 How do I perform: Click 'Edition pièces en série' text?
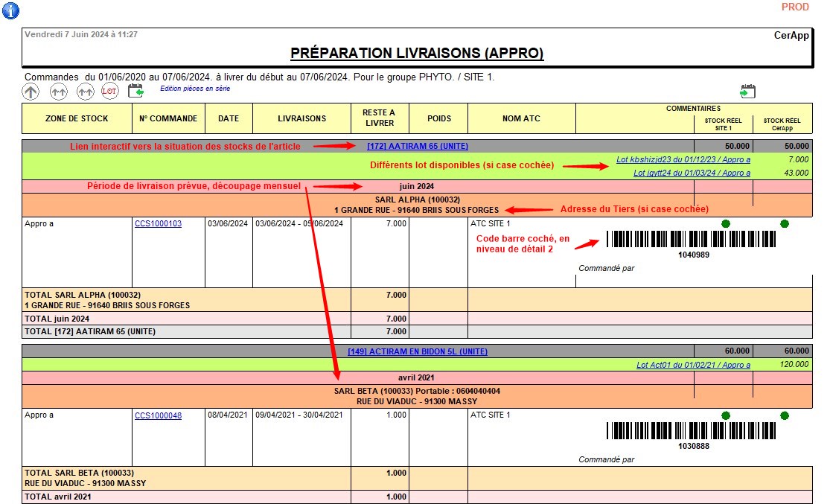pos(195,89)
